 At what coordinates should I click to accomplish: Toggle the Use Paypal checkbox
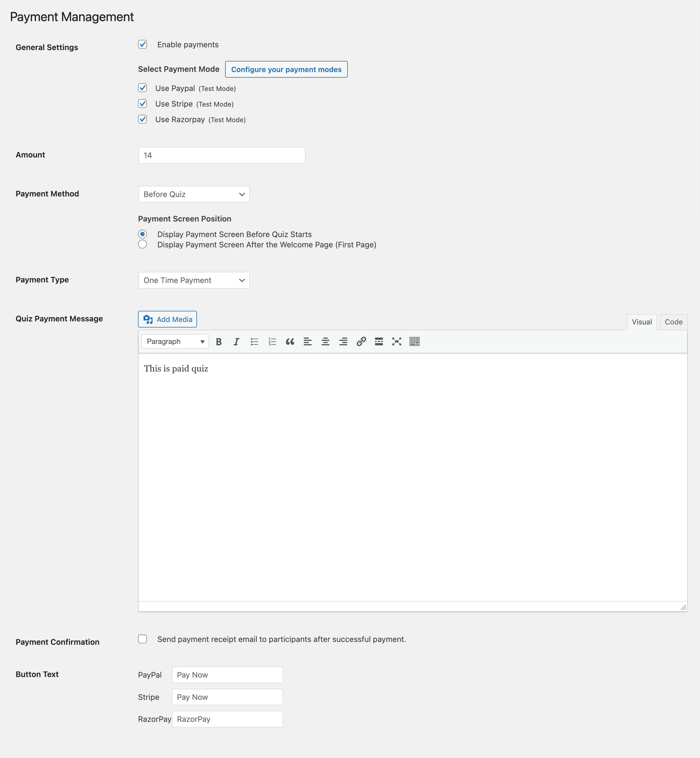142,88
